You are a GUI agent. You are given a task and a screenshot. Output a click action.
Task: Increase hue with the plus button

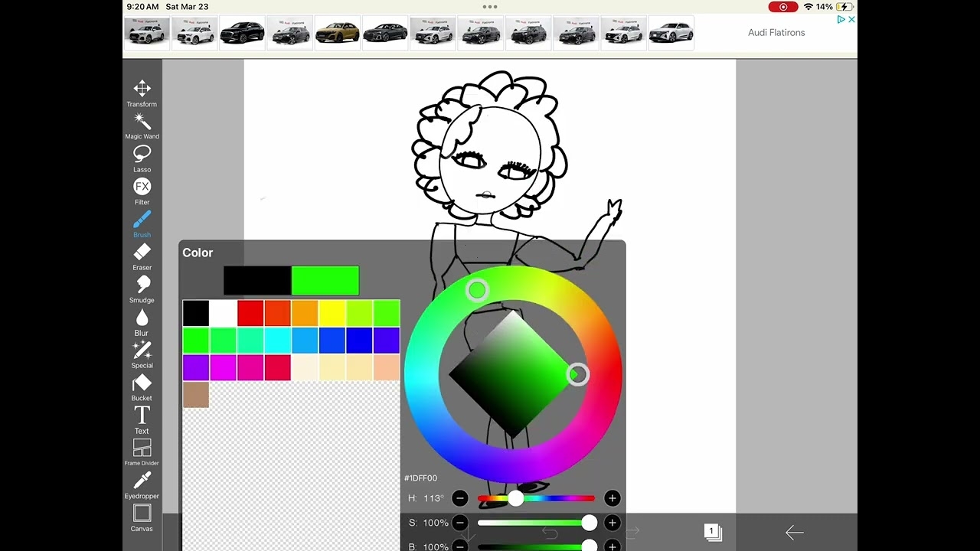[x=612, y=498]
